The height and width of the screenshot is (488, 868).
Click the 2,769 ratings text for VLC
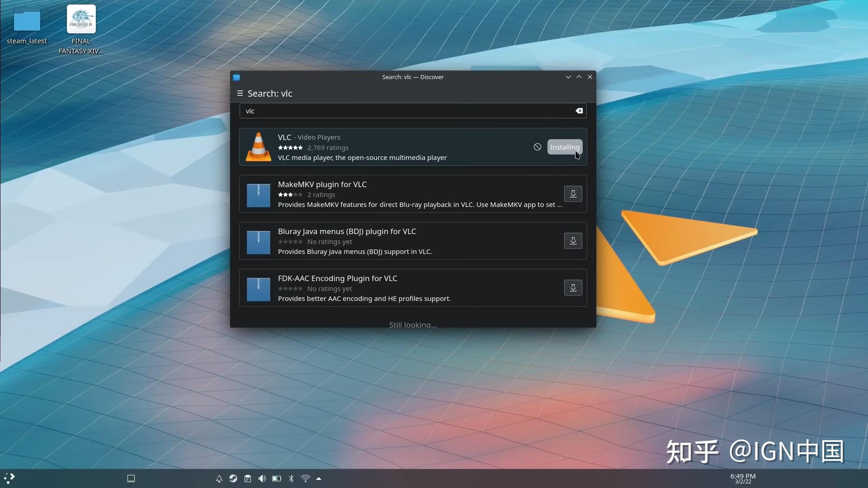coord(328,148)
